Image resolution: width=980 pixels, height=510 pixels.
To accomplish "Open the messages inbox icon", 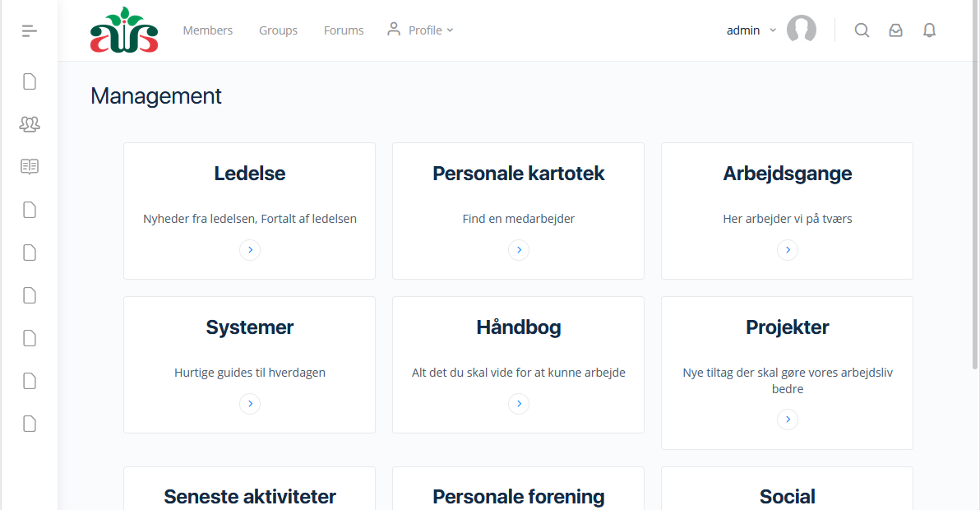I will coord(895,30).
